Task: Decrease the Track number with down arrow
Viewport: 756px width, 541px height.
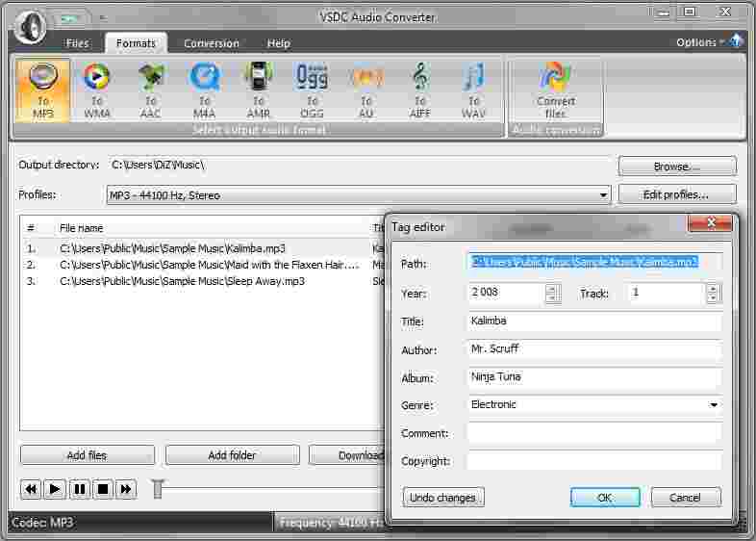Action: [713, 297]
